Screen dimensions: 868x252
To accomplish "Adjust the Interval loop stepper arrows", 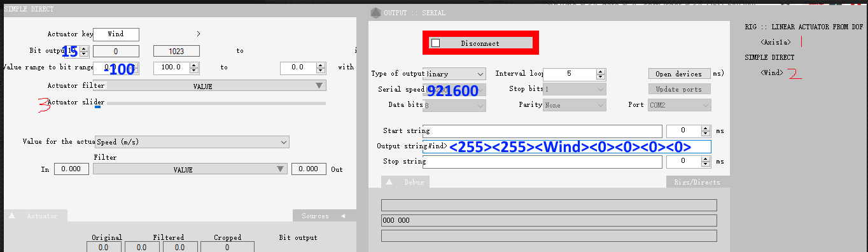I will (600, 74).
